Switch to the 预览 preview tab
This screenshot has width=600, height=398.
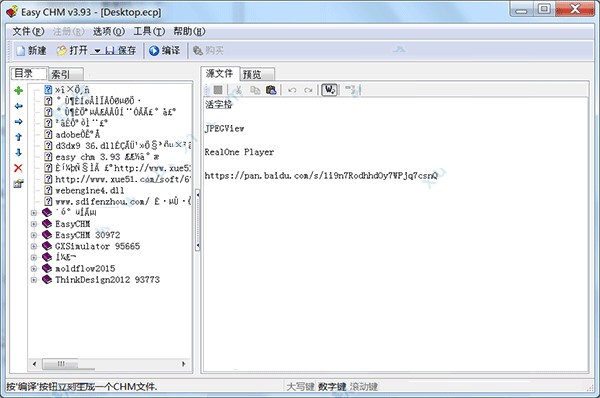coord(257,74)
